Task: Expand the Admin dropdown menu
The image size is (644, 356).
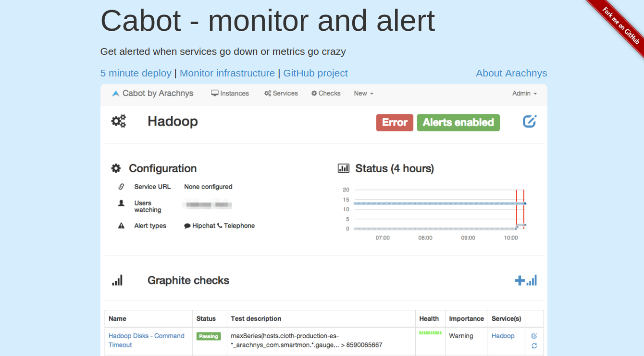Action: [x=524, y=93]
